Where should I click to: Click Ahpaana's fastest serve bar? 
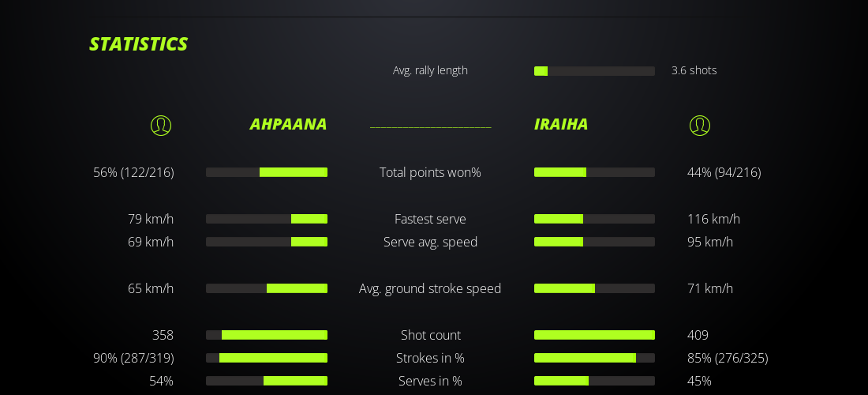pyautogui.click(x=267, y=219)
